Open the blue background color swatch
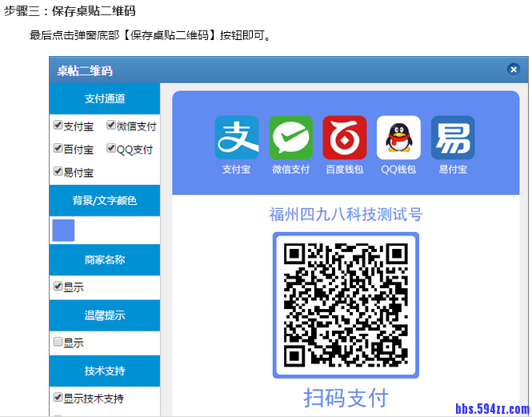This screenshot has height=417, width=532. point(63,231)
